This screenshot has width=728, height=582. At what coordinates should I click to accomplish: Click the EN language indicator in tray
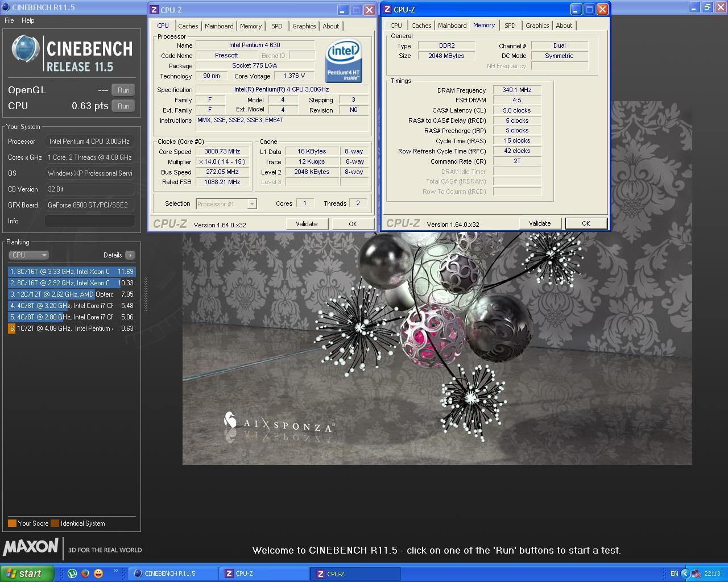pyautogui.click(x=674, y=573)
